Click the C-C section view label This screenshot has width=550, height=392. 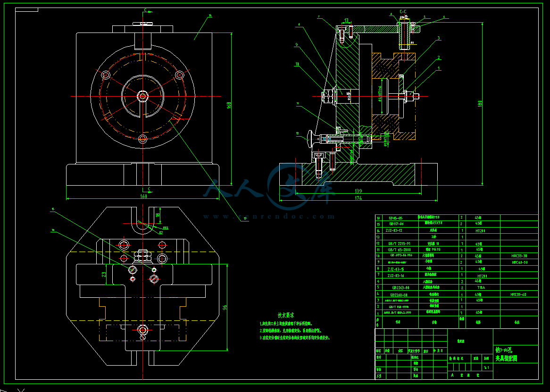404,12
